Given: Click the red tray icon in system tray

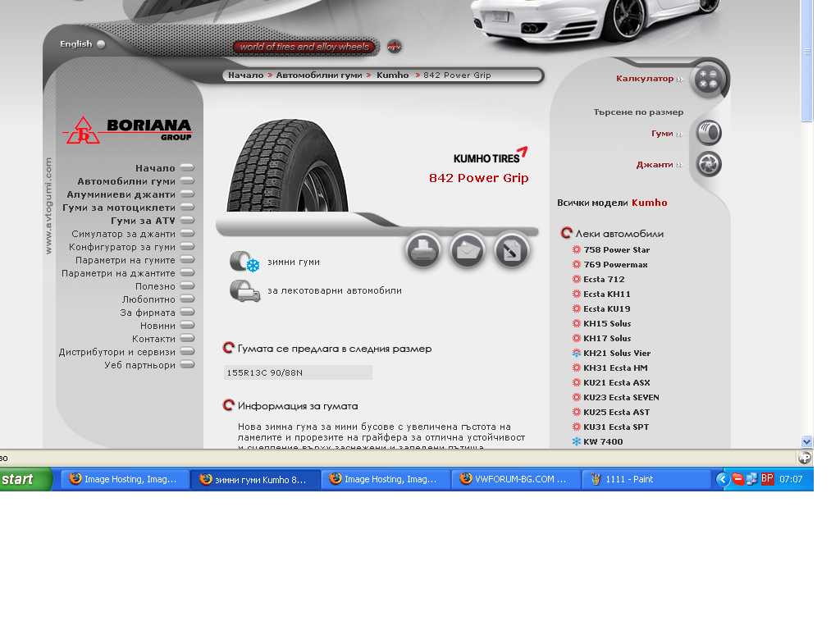Looking at the screenshot, I should tap(737, 479).
